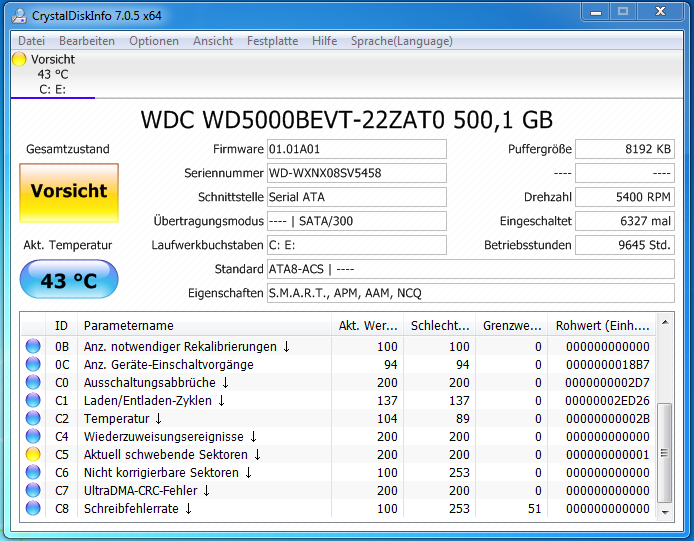694x541 pixels.
Task: Select the Anz. notwendiger Rekalibrierungen row text
Action: [187, 346]
